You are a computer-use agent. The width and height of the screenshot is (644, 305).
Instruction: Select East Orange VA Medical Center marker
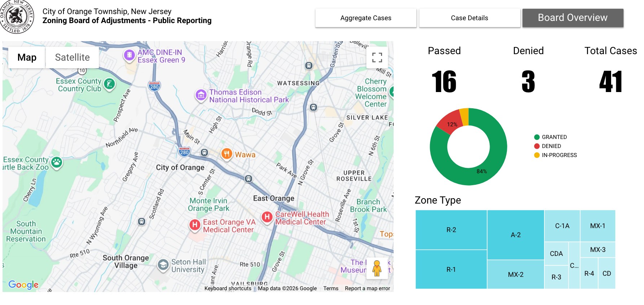click(x=195, y=225)
